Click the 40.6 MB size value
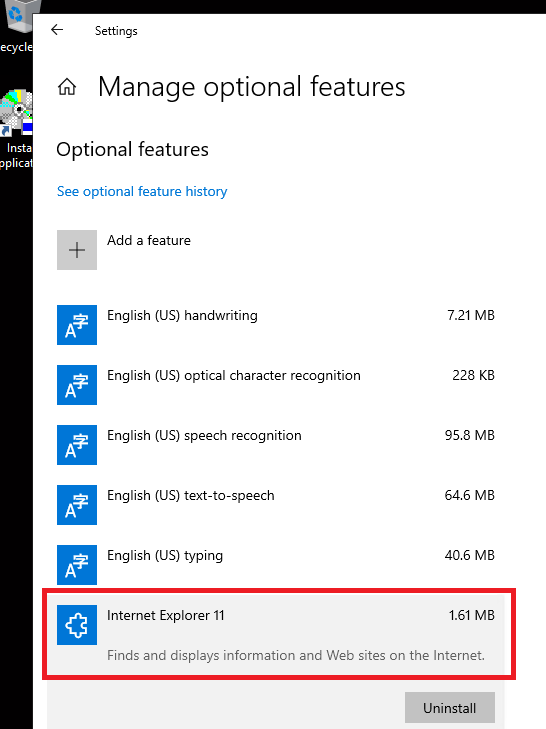This screenshot has width=546, height=729. pyautogui.click(x=469, y=555)
